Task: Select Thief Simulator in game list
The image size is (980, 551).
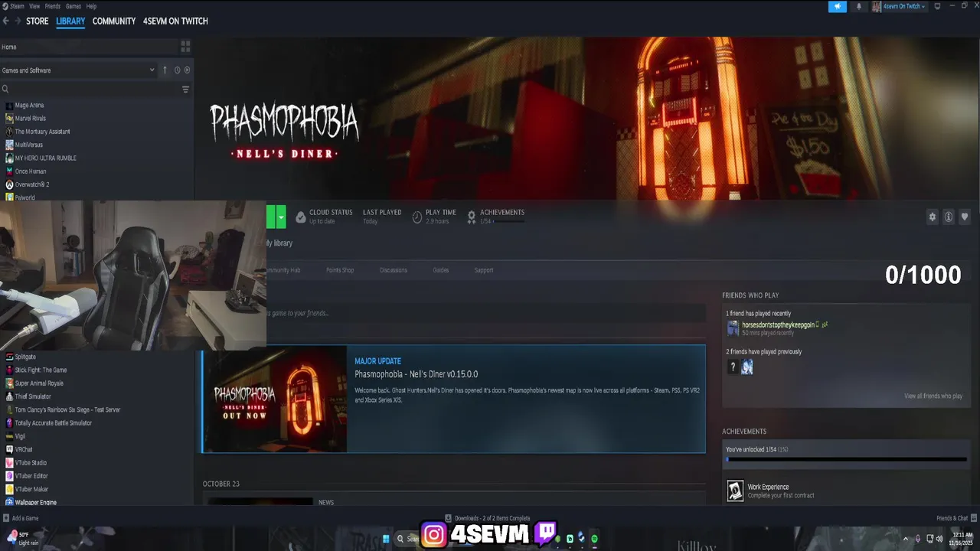Action: coord(33,396)
